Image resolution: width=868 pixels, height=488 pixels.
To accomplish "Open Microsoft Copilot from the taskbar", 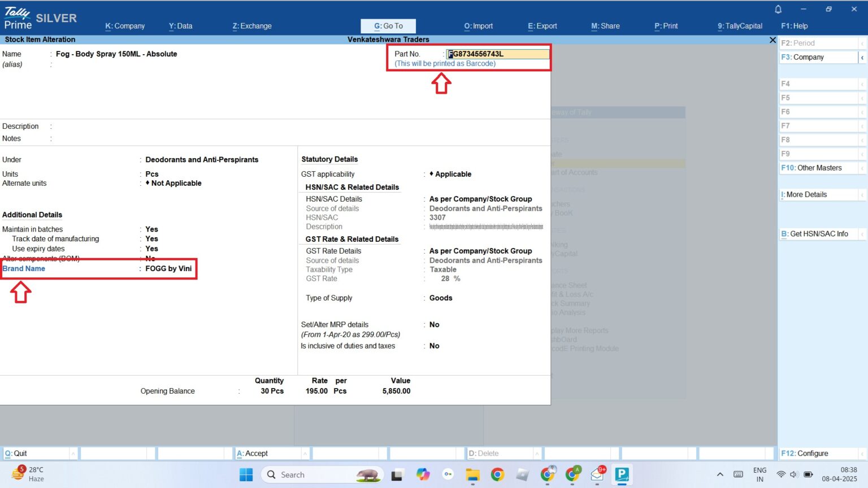I will pyautogui.click(x=423, y=474).
